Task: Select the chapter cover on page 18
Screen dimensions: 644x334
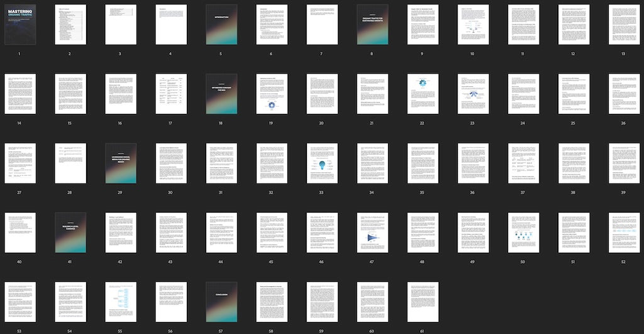Action: (x=221, y=94)
